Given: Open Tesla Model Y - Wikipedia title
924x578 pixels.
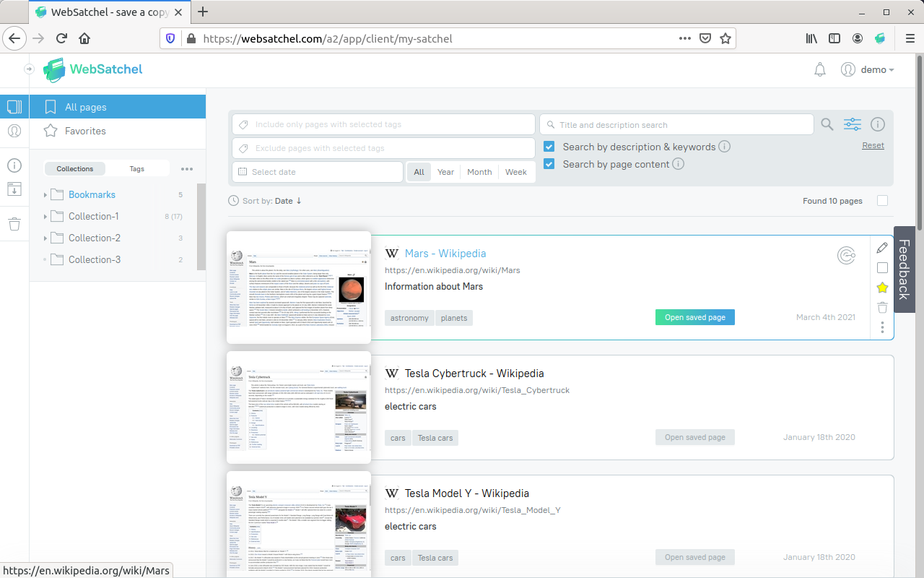Looking at the screenshot, I should pos(467,493).
